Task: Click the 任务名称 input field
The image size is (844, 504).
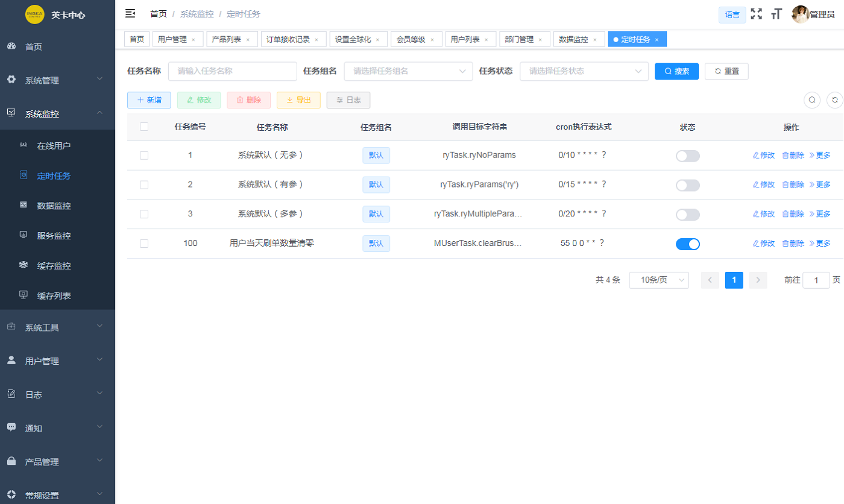Action: (x=233, y=71)
